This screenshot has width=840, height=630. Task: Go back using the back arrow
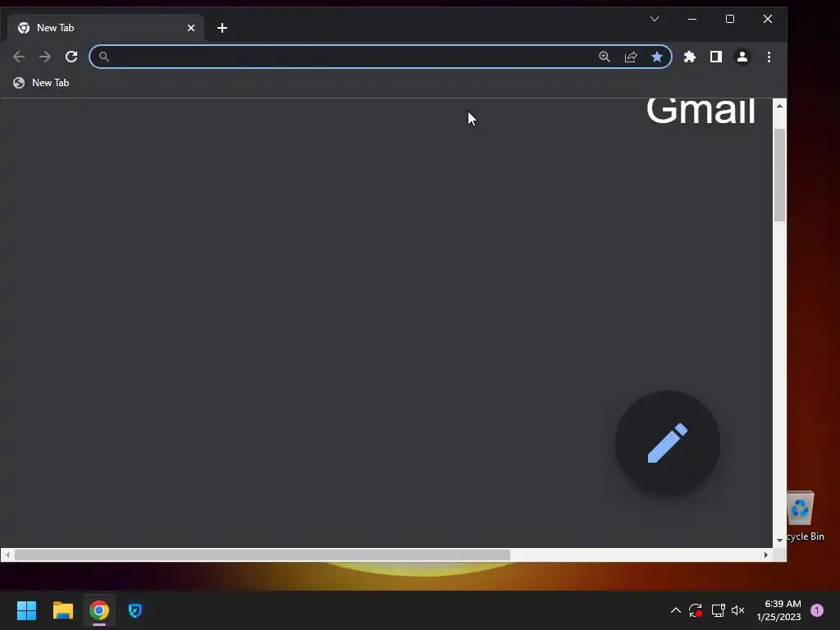[x=19, y=57]
